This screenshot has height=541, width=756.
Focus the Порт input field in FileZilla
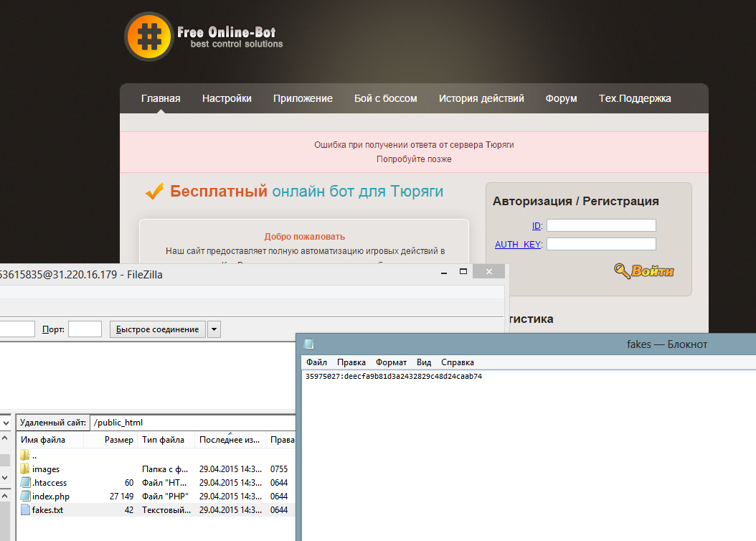(x=85, y=329)
